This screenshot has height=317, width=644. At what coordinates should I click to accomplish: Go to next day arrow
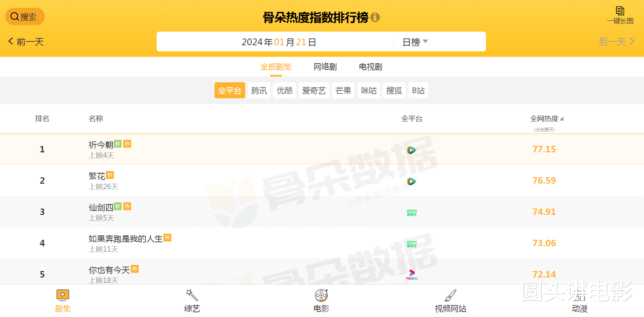click(x=632, y=41)
